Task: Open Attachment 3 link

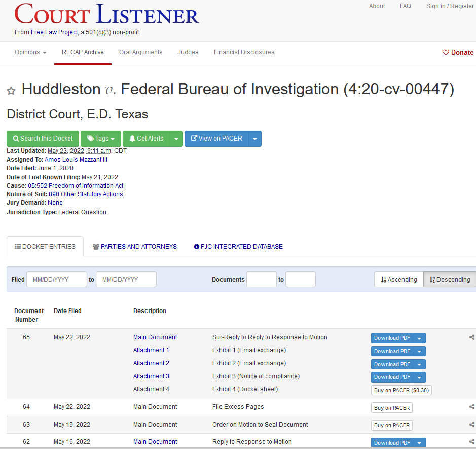Action: [151, 376]
